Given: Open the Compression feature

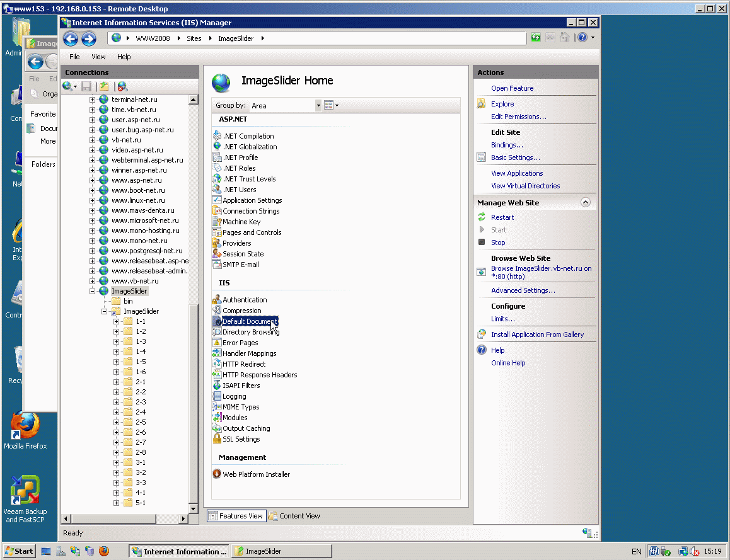Looking at the screenshot, I should click(x=237, y=310).
